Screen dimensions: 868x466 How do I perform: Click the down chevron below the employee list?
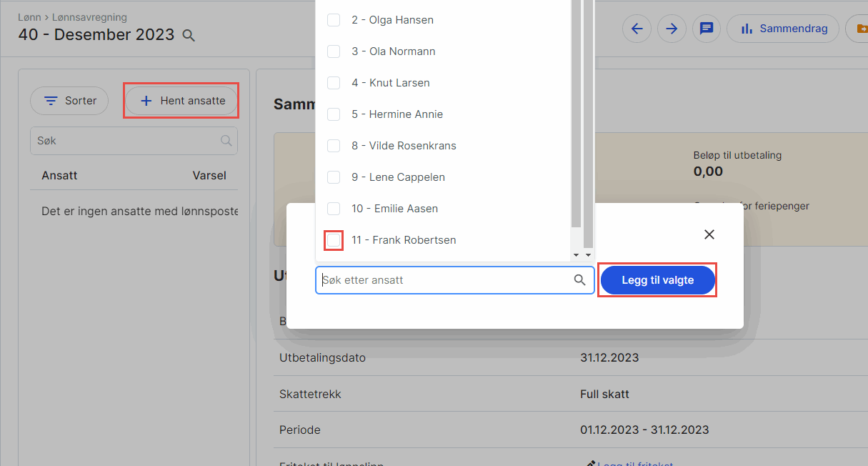[x=577, y=254]
